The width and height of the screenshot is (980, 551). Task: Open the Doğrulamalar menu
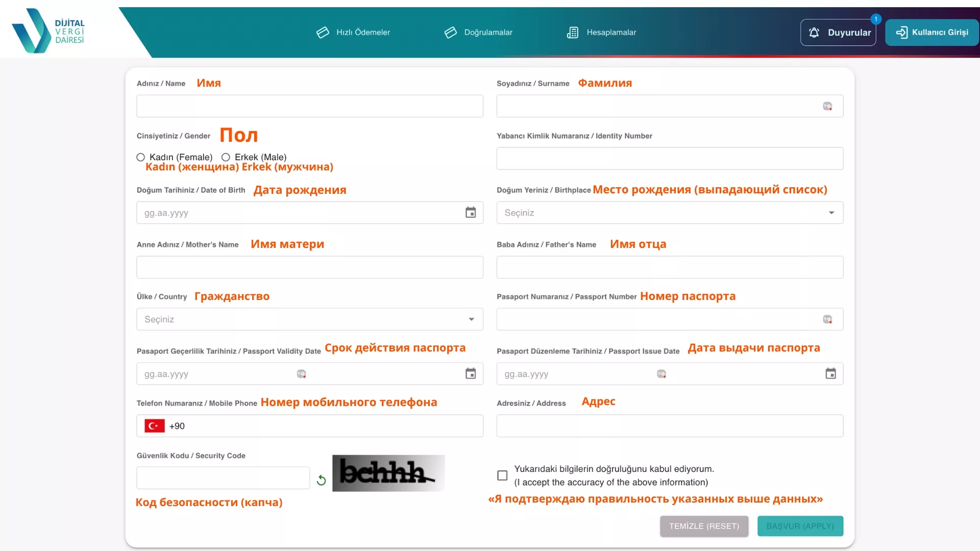point(478,33)
